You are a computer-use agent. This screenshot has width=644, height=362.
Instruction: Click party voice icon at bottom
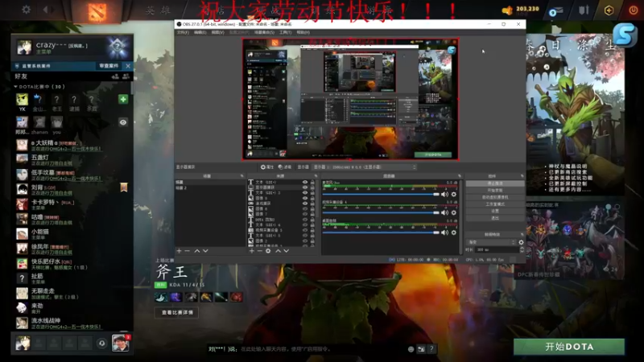pyautogui.click(x=102, y=343)
